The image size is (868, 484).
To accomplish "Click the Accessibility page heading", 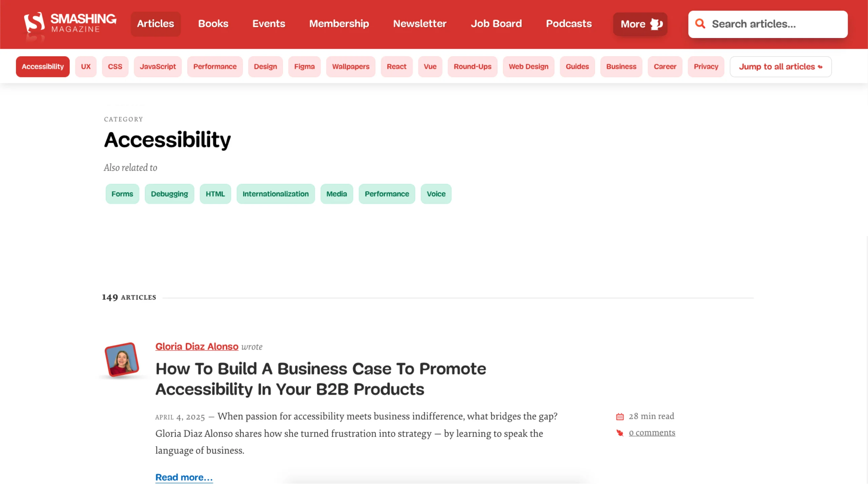I will (167, 140).
